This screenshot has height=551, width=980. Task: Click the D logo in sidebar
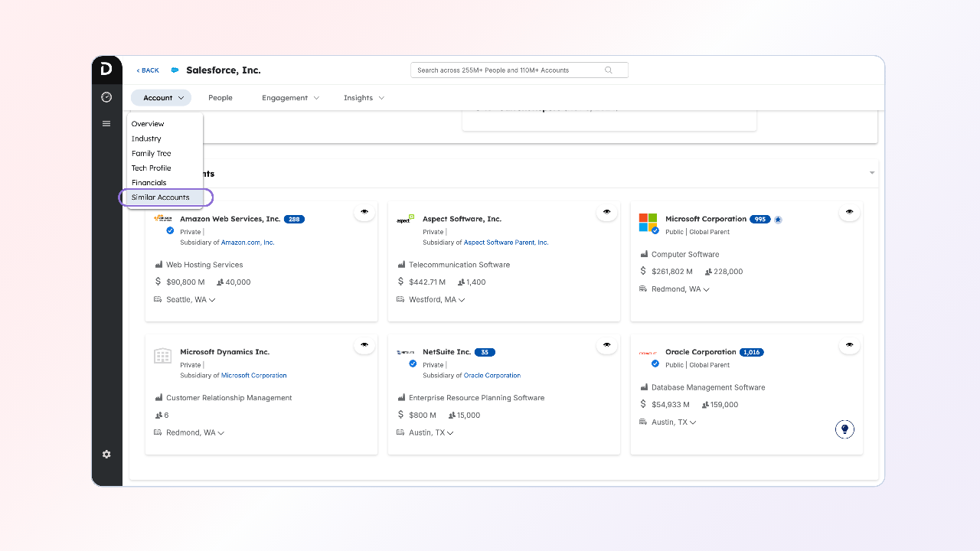tap(106, 70)
